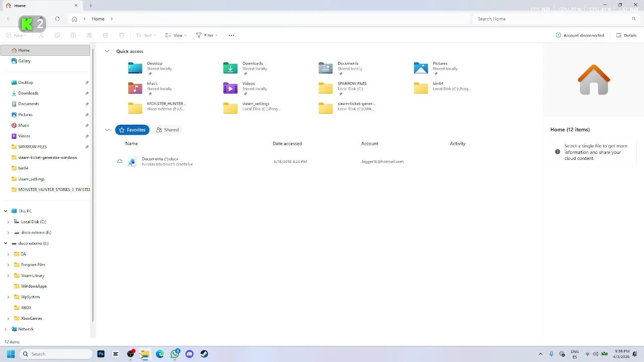Click the Account column header
The height and width of the screenshot is (362, 644).
370,143
